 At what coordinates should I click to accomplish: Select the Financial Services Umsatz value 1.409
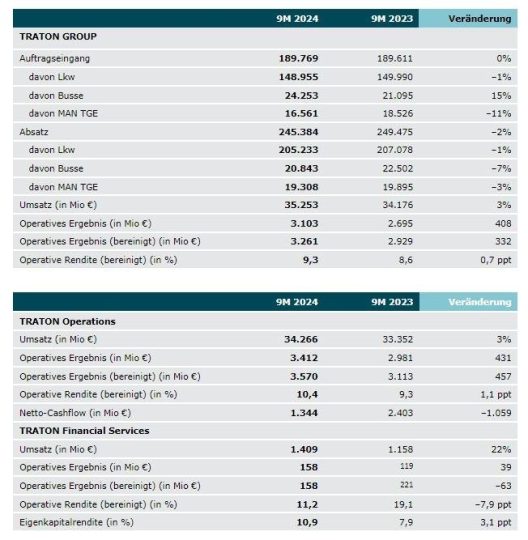[x=304, y=449]
